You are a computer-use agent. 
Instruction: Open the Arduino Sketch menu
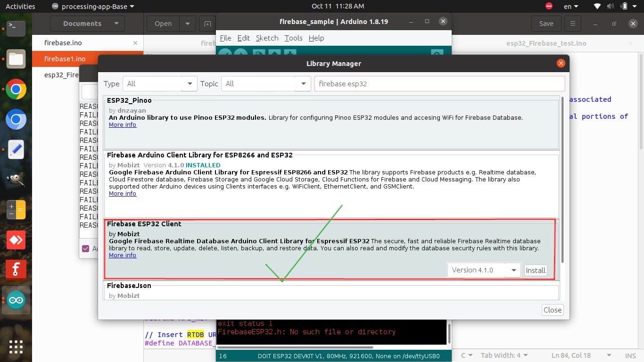coord(267,38)
